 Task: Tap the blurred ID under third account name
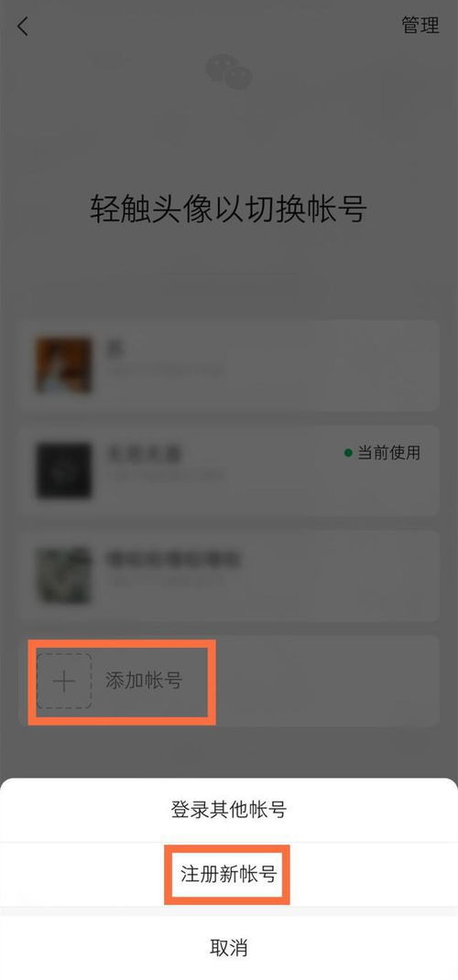[x=165, y=582]
